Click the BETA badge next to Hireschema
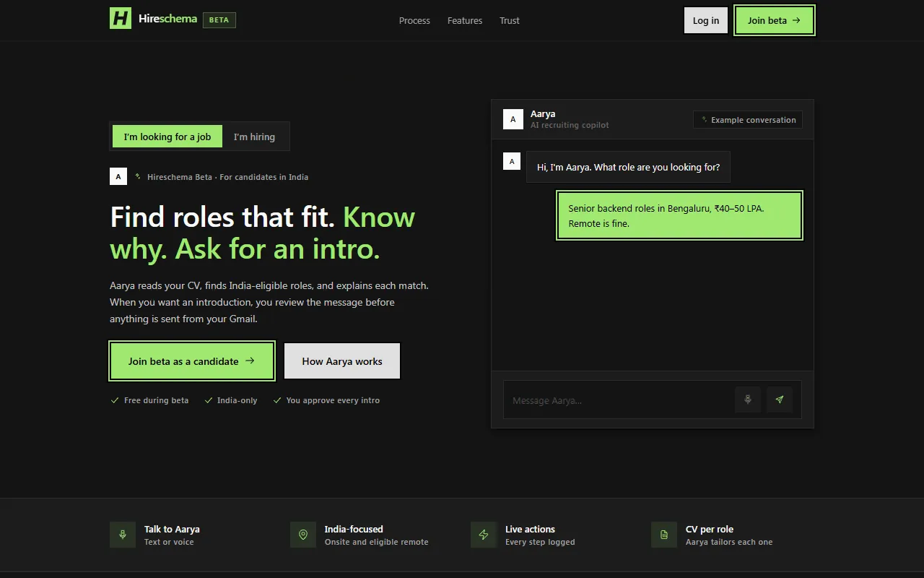This screenshot has width=924, height=578. 219,20
